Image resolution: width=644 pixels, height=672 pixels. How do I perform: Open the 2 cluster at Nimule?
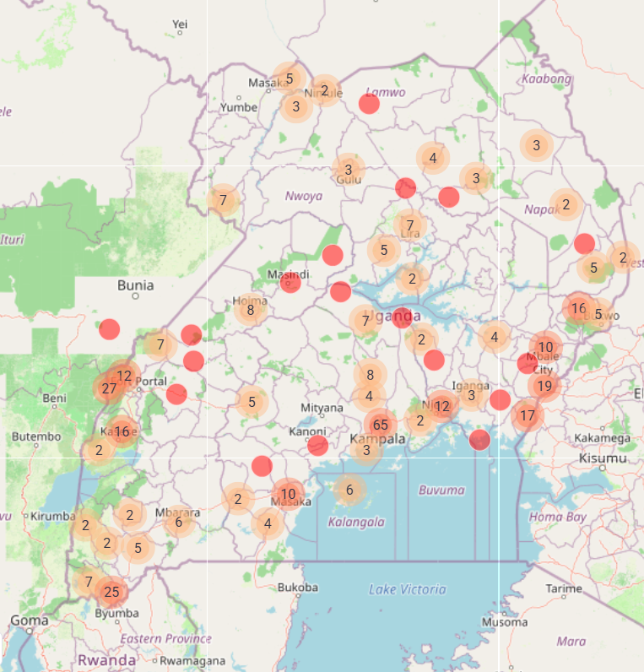324,90
